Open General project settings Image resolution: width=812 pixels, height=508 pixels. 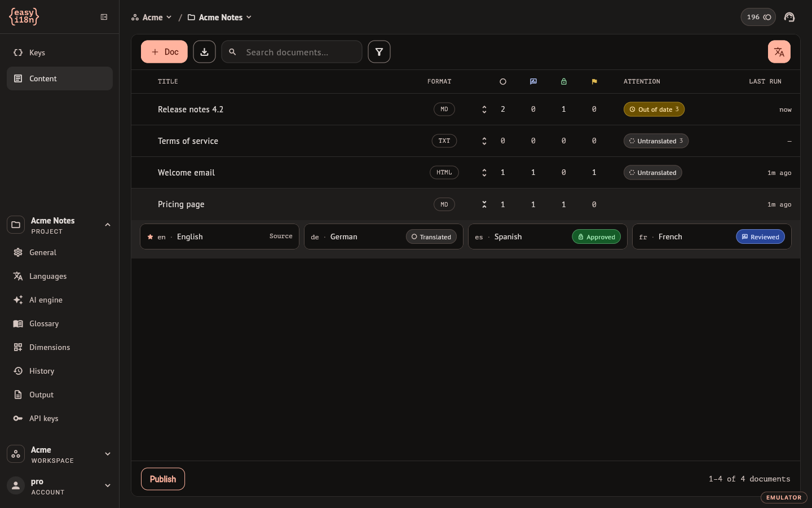pos(60,252)
